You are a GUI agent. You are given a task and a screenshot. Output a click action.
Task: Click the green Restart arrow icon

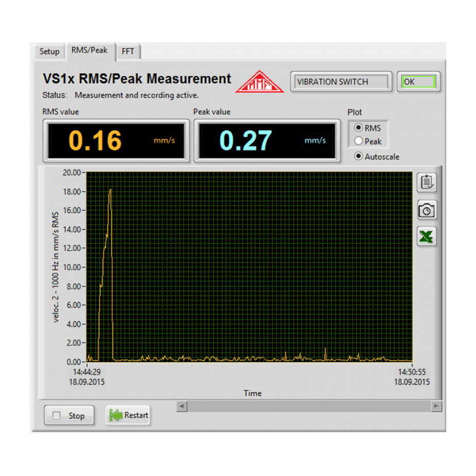(x=116, y=415)
